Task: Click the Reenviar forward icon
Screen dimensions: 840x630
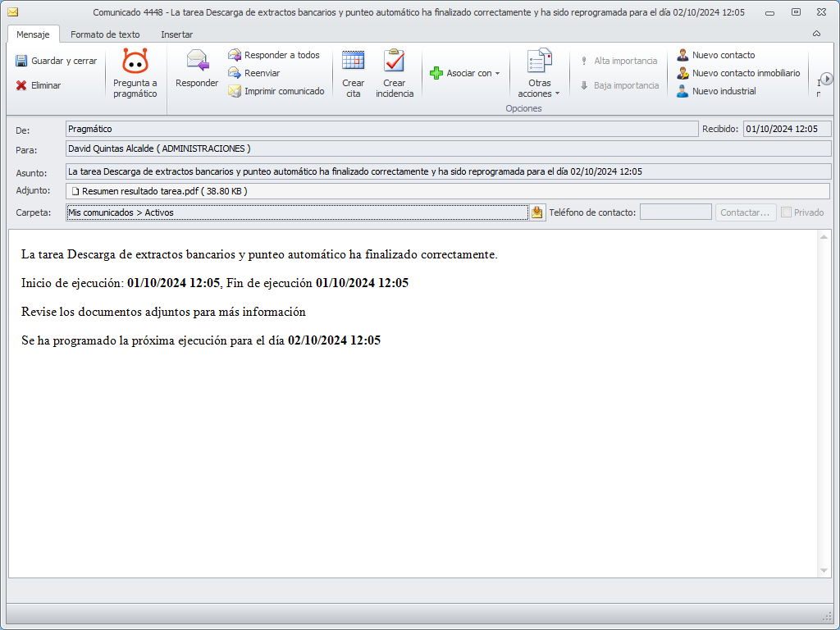Action: 235,73
